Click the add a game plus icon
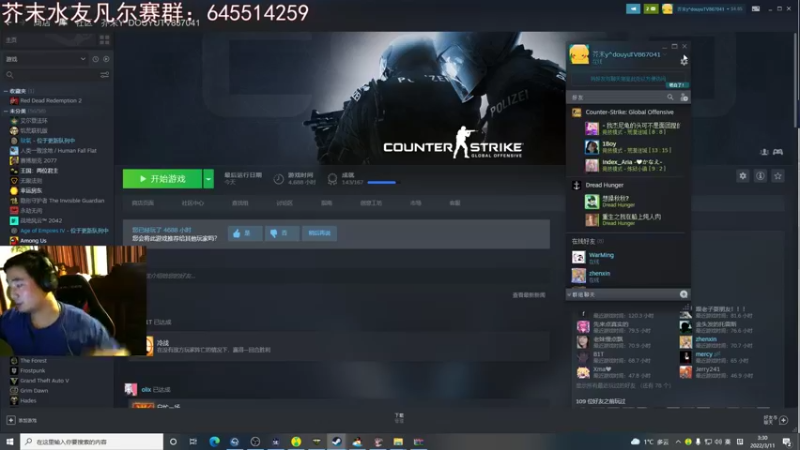Image resolution: width=800 pixels, height=450 pixels. pyautogui.click(x=11, y=420)
